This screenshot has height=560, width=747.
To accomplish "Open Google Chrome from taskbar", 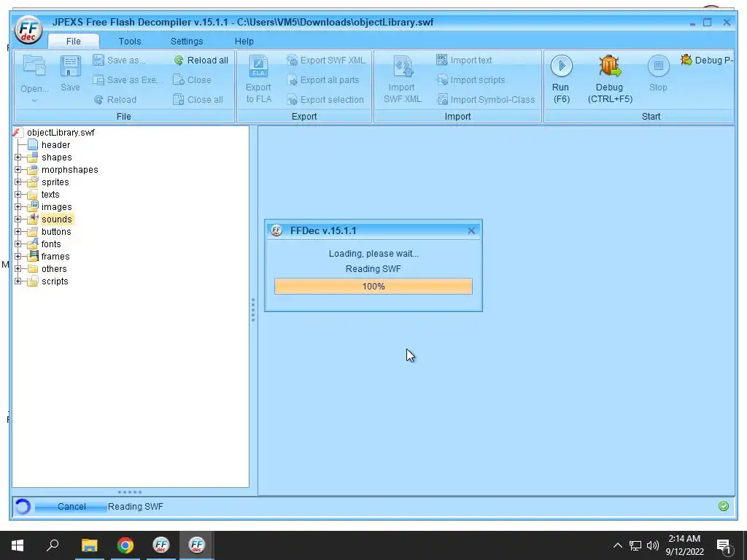I will [125, 545].
